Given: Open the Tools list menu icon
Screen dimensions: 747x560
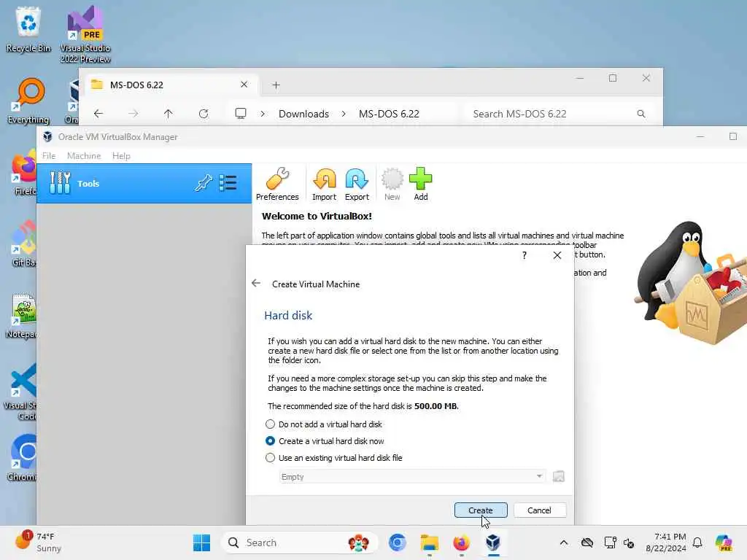Looking at the screenshot, I should [x=228, y=183].
